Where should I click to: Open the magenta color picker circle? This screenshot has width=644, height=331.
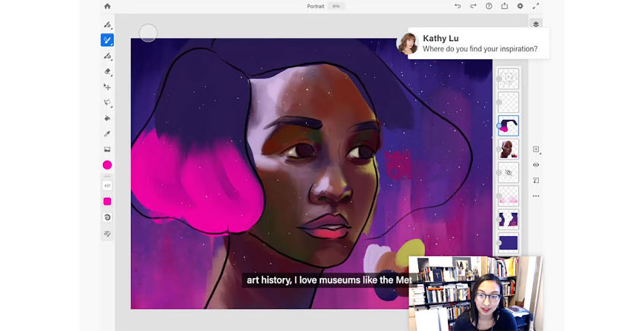pos(107,165)
